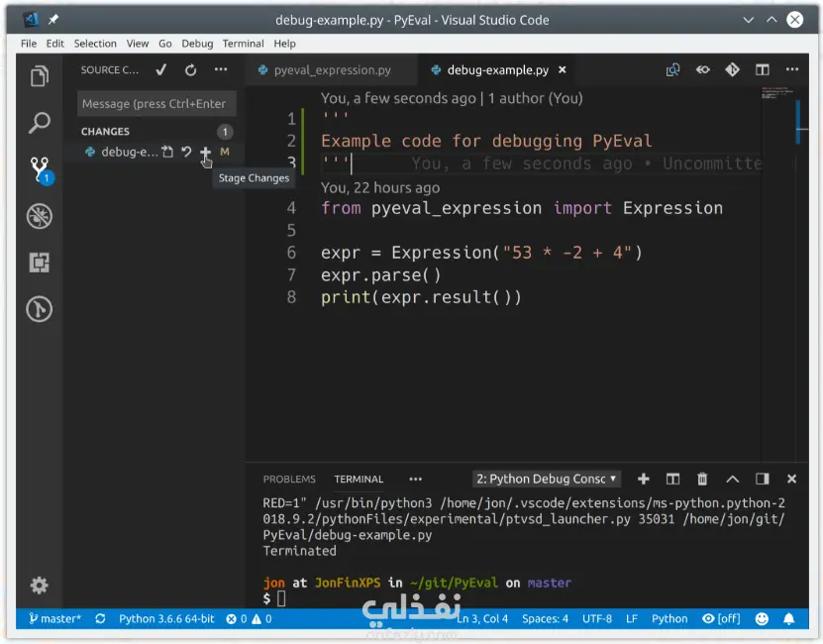The image size is (823, 644).
Task: Kill terminal with trash icon
Action: click(x=702, y=479)
